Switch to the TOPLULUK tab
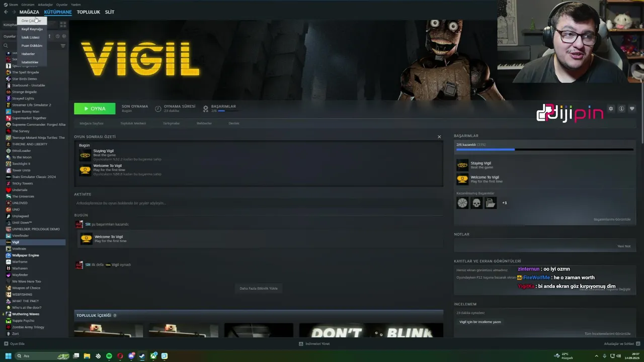Screen dimensions: 644x362 88,12
